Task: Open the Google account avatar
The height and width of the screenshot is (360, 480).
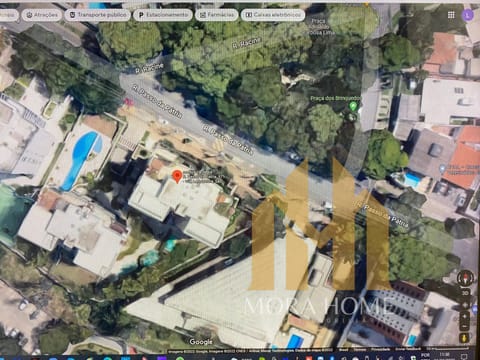Action: (x=468, y=15)
